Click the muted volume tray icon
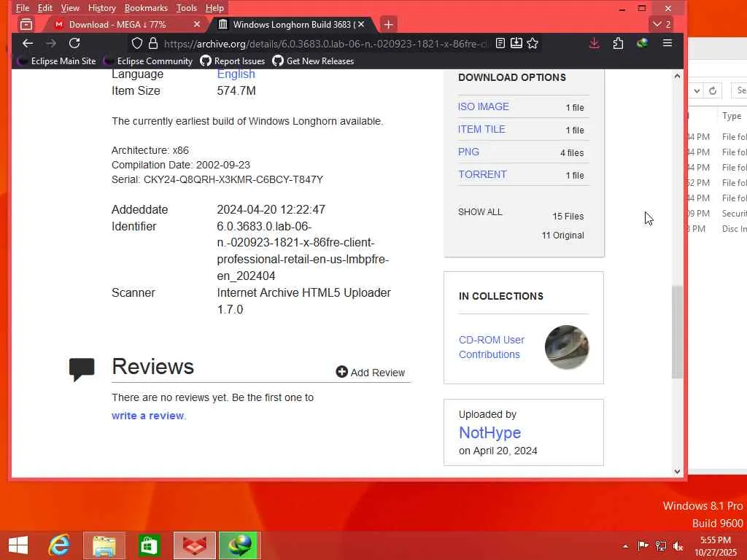 pyautogui.click(x=678, y=545)
